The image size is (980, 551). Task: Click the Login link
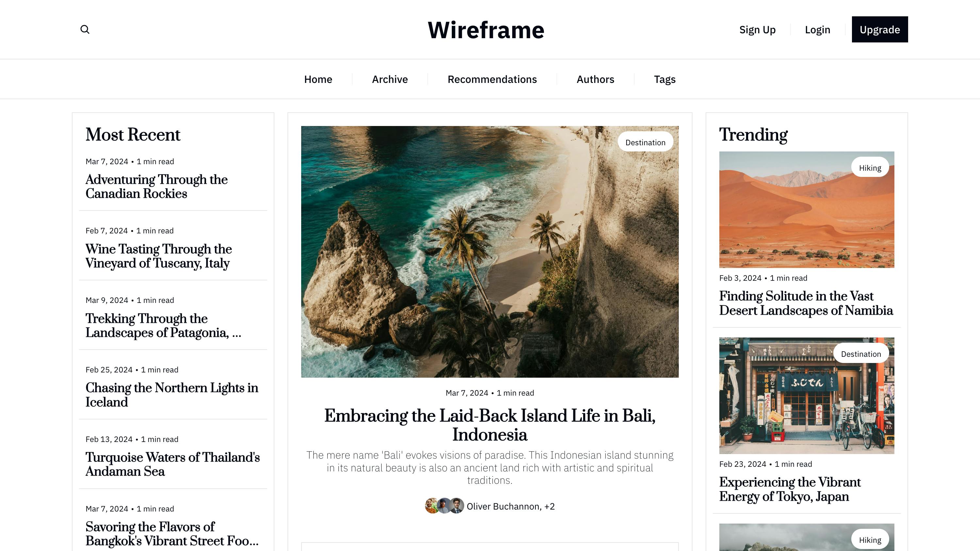click(818, 29)
